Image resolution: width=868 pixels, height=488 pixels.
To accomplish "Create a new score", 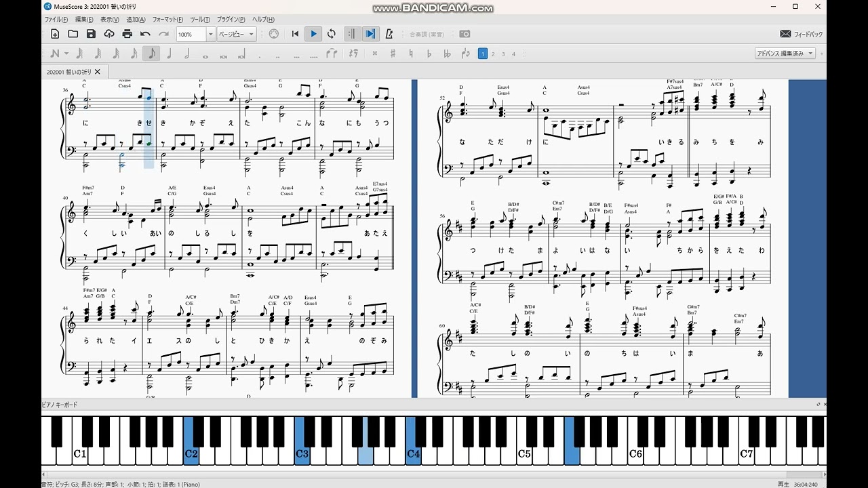I will pos(55,34).
